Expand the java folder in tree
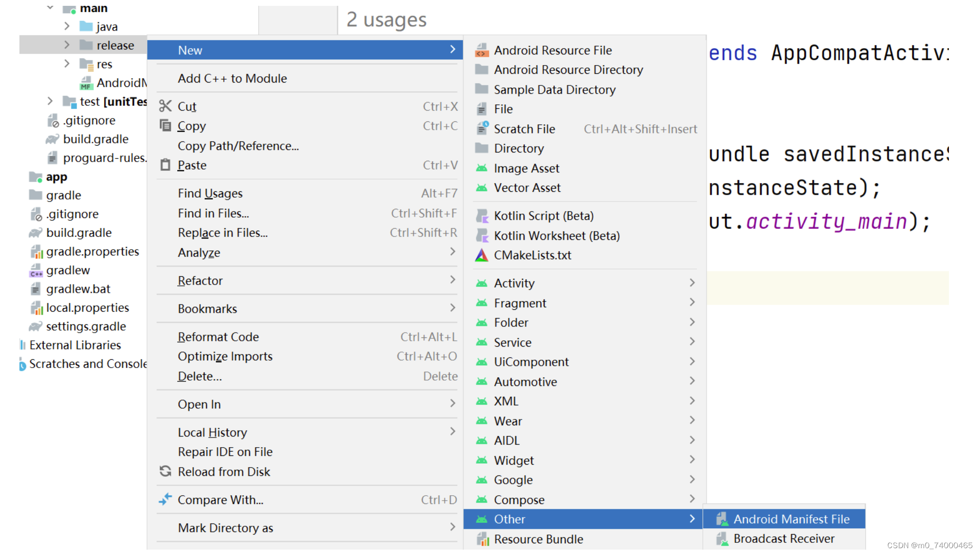The width and height of the screenshot is (980, 554). [67, 26]
